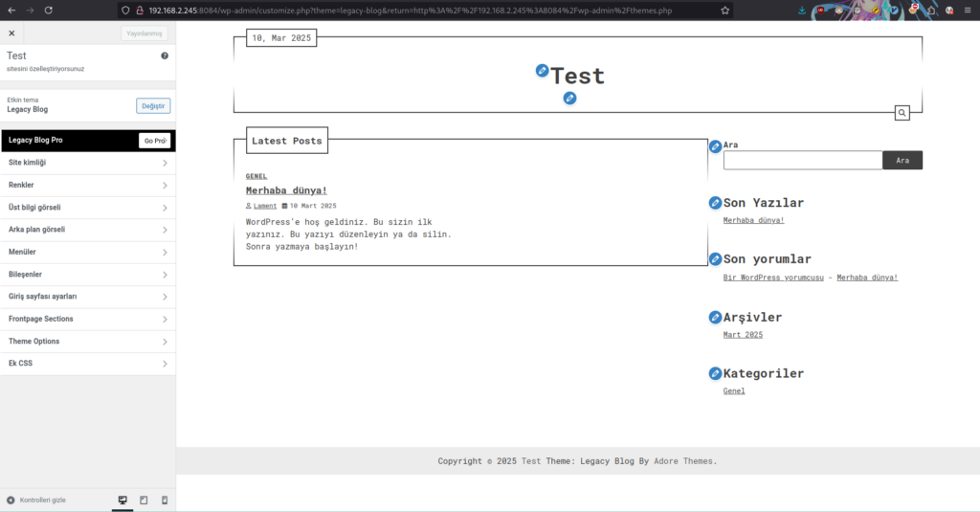The image size is (980, 512).
Task: Click the help question mark icon
Action: (x=165, y=56)
